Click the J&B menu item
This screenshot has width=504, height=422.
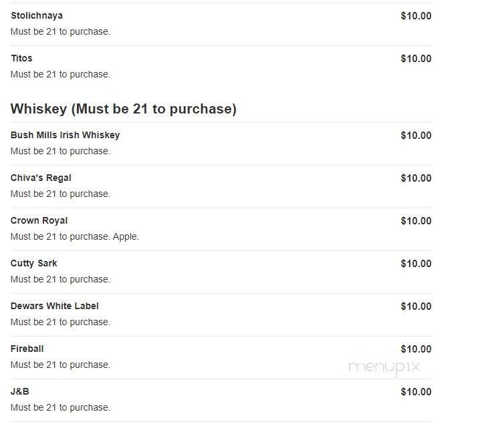pos(20,391)
